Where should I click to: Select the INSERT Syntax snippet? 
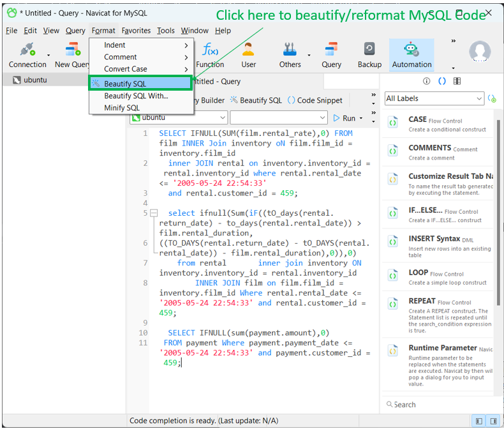(438, 246)
